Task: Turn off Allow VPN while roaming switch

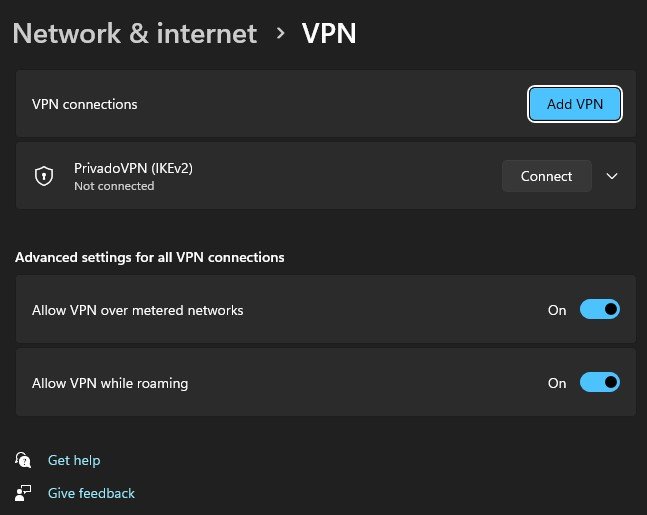Action: (x=600, y=383)
